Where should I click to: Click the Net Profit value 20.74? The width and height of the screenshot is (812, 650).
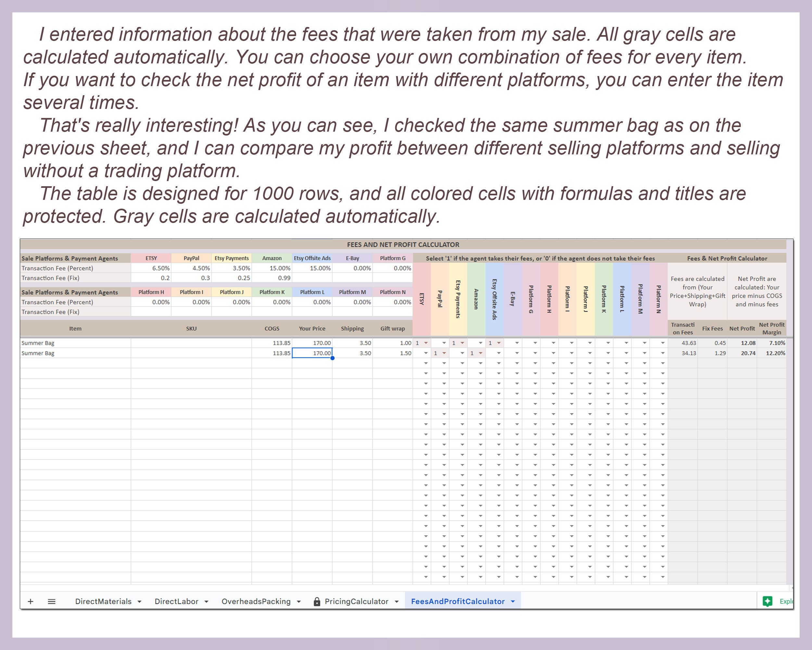coord(742,353)
